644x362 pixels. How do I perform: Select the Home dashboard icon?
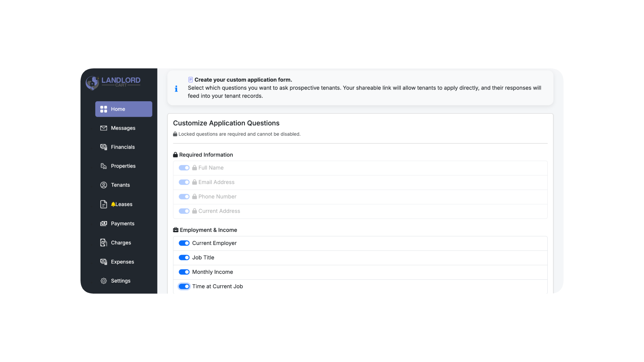click(x=103, y=109)
